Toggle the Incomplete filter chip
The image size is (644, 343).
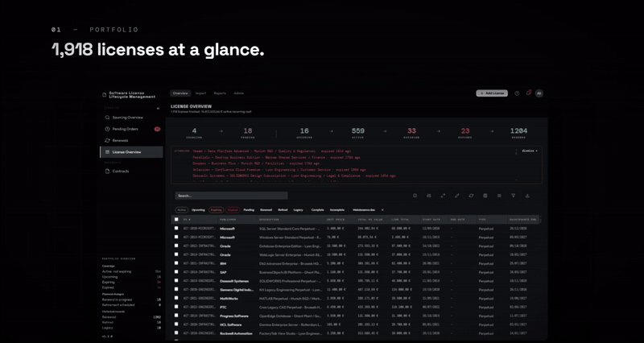point(337,210)
